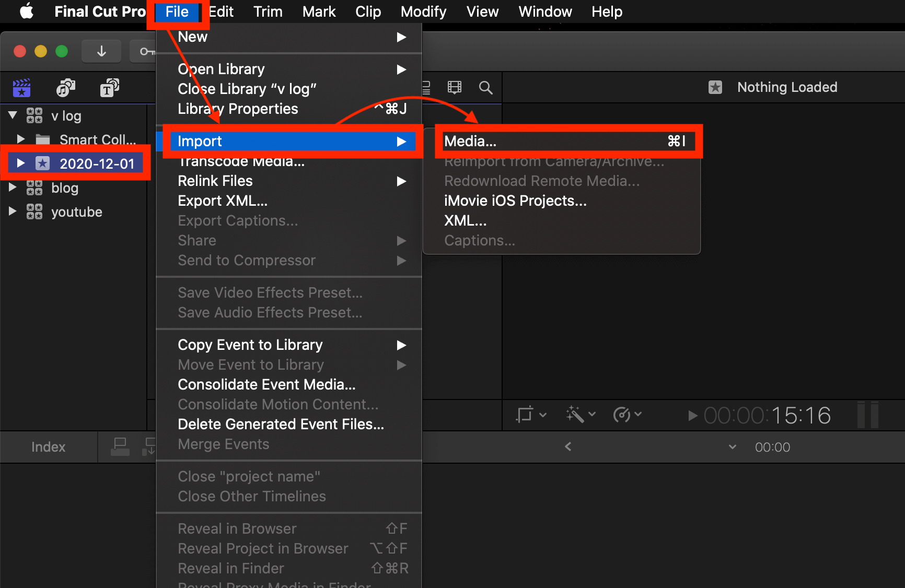Click the viewer timecode display
The image size is (905, 588).
click(767, 416)
